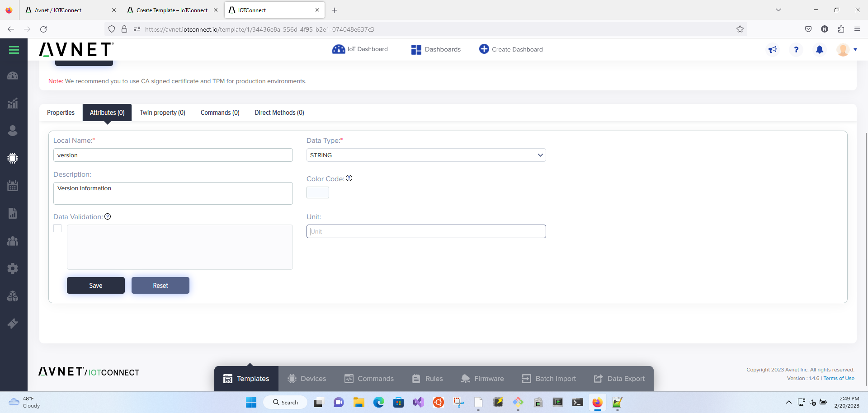
Task: Expand the list all tabs chevron
Action: pyautogui.click(x=778, y=10)
